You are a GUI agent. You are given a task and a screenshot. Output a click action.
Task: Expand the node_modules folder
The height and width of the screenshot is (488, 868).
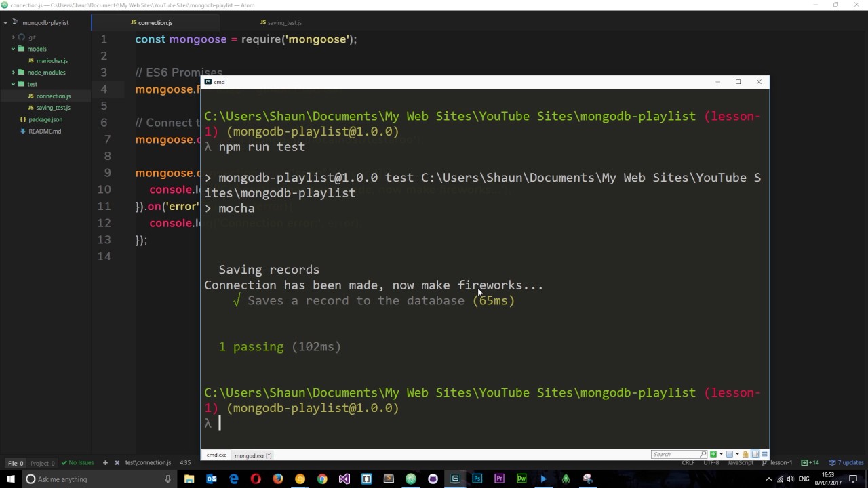click(13, 73)
